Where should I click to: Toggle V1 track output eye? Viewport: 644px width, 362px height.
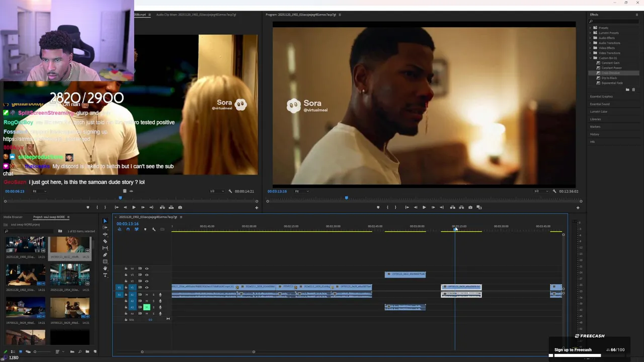(x=146, y=288)
